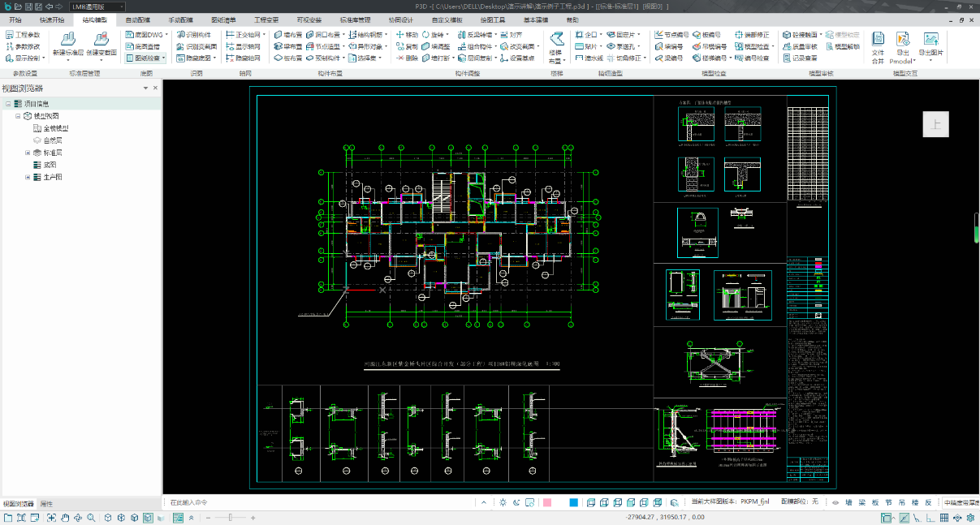Click the 创建安装面 icon

point(101,41)
